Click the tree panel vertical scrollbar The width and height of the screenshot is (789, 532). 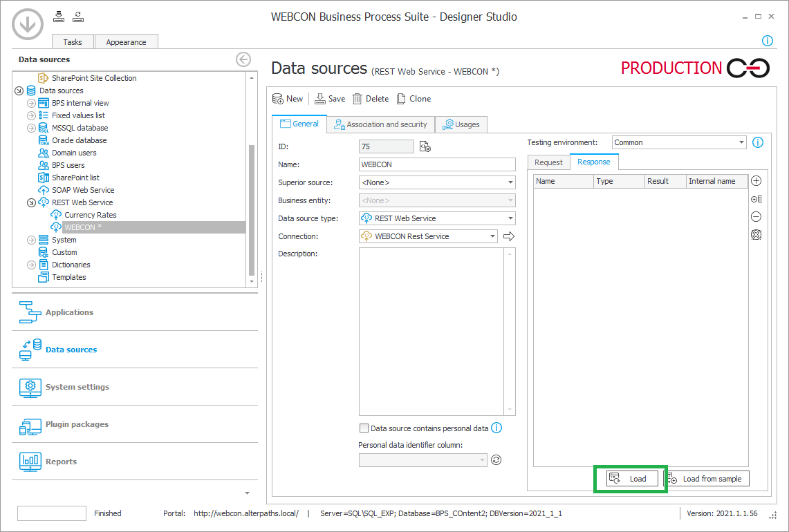point(252,210)
